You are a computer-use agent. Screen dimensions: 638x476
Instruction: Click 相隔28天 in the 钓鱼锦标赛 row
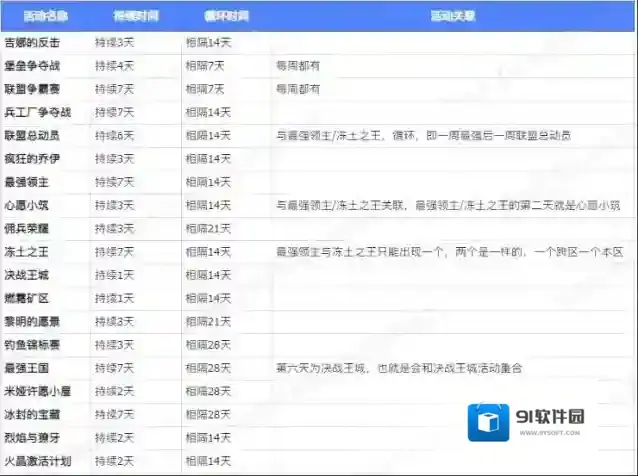point(208,345)
